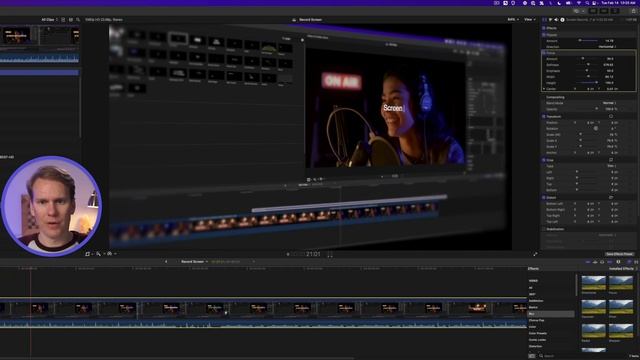
Task: Expand the Focus Center disclosure triangle
Action: tap(544, 89)
